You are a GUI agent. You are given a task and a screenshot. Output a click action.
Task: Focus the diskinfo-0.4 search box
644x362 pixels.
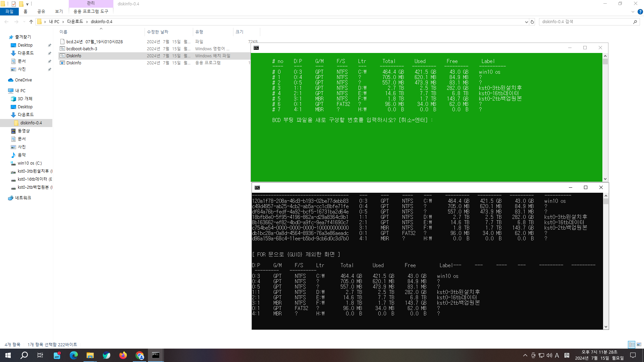(585, 22)
